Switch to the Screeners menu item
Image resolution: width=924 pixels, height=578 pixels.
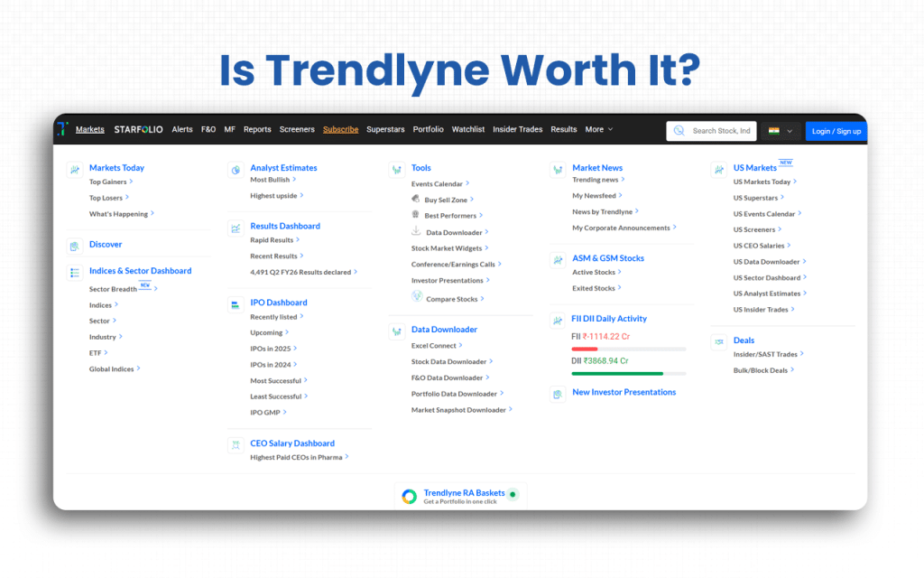pos(297,129)
